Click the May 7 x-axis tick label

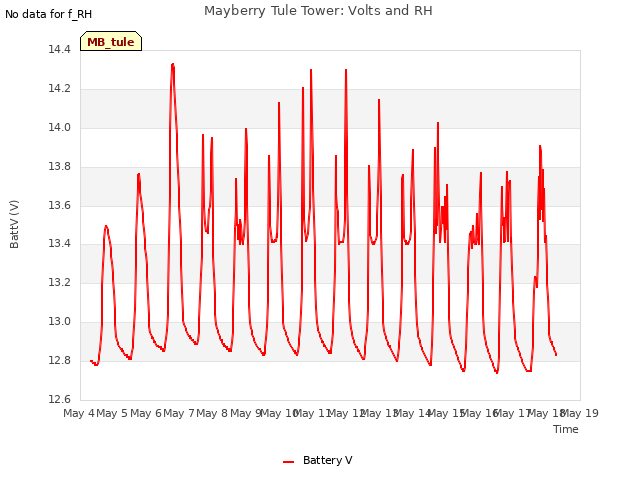179,413
